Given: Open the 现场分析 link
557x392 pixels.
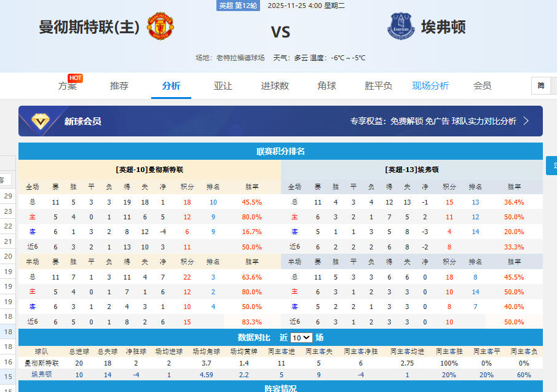Looking at the screenshot, I should click(x=430, y=86).
